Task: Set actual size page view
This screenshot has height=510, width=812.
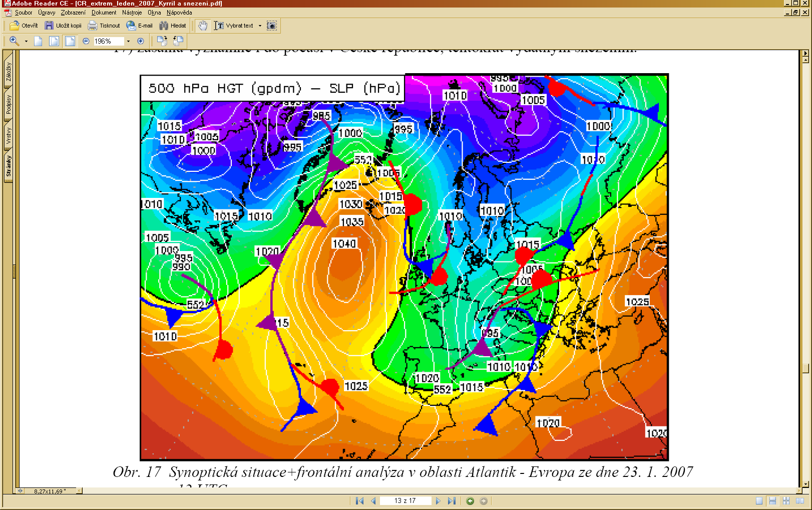Action: coord(38,41)
